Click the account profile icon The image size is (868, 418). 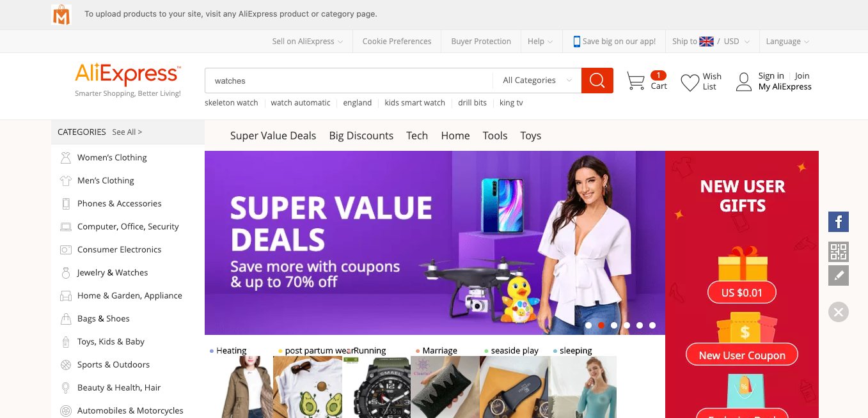(743, 82)
